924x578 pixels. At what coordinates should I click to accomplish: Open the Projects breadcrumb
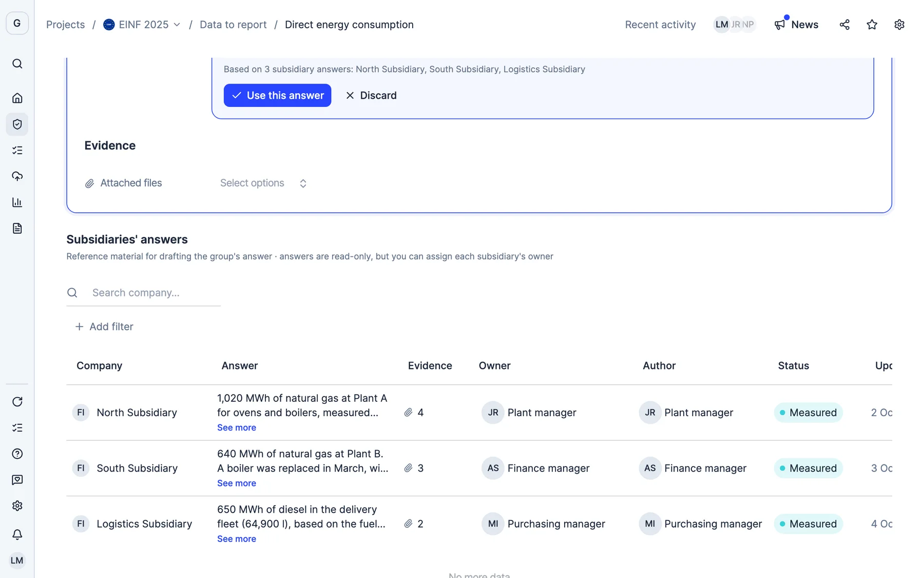click(x=65, y=25)
